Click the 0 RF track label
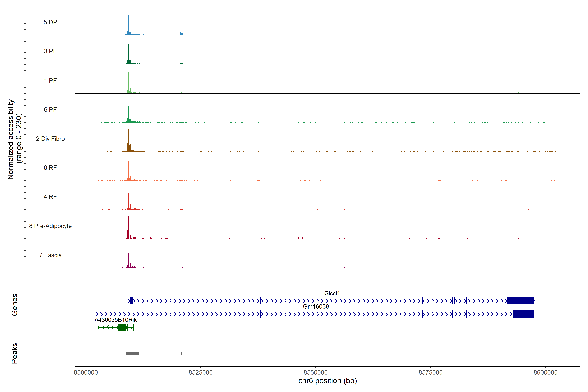 tap(50, 168)
